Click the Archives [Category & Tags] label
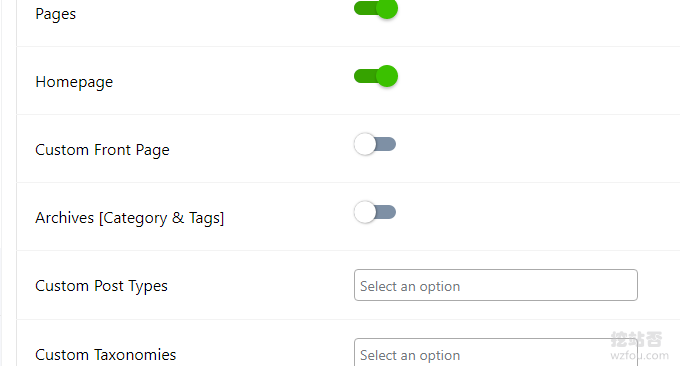The height and width of the screenshot is (366, 680). 130,218
